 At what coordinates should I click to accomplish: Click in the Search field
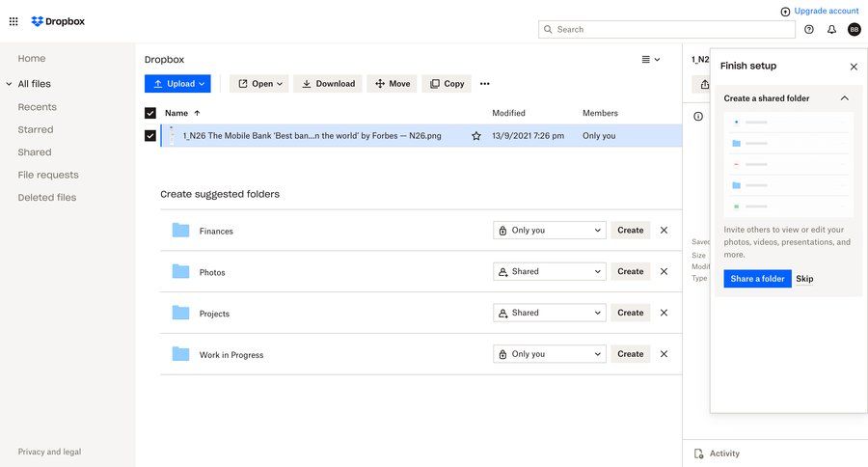coord(666,29)
